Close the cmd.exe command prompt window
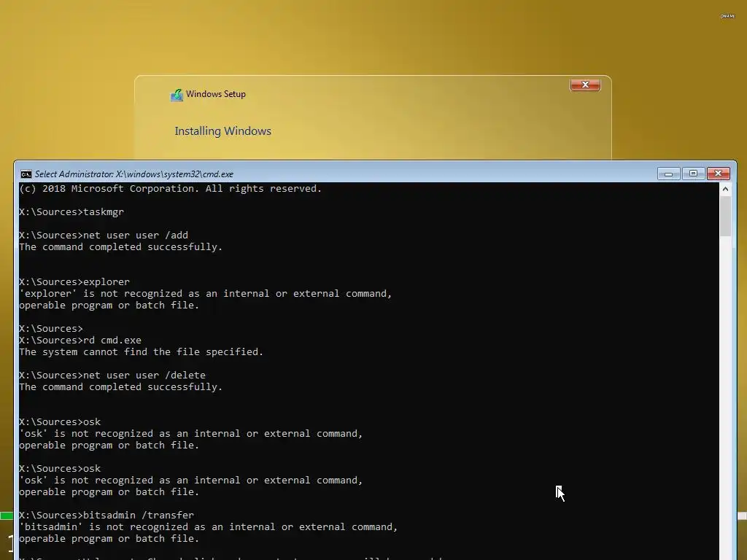Viewport: 747px width, 560px height. click(x=718, y=174)
